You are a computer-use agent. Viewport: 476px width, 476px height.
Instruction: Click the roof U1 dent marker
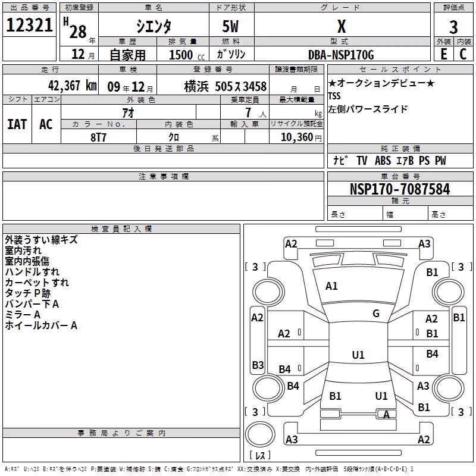pos(358,355)
